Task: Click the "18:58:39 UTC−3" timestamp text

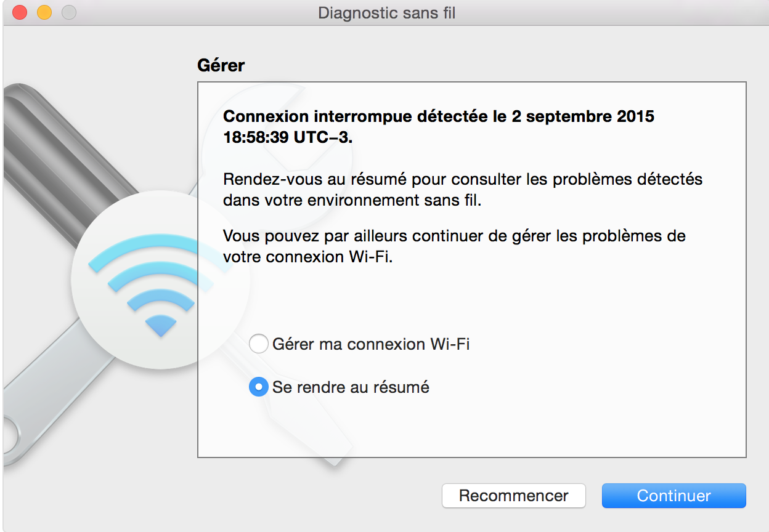Action: pos(288,137)
